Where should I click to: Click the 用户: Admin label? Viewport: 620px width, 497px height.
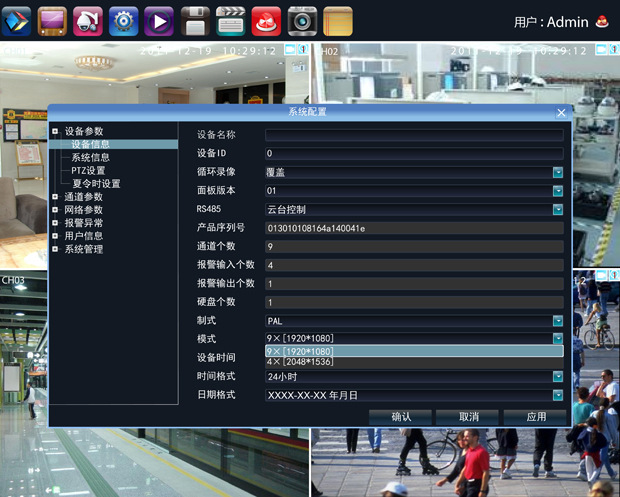551,22
